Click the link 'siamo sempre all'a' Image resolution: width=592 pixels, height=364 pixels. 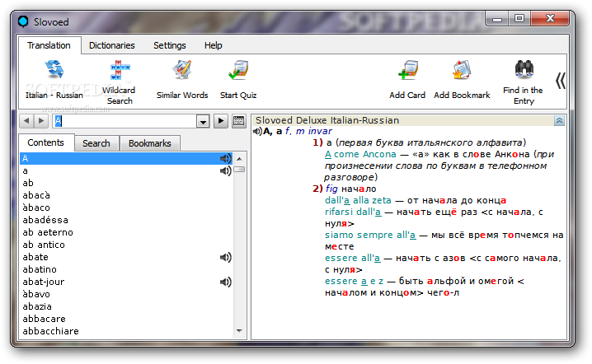click(x=370, y=235)
